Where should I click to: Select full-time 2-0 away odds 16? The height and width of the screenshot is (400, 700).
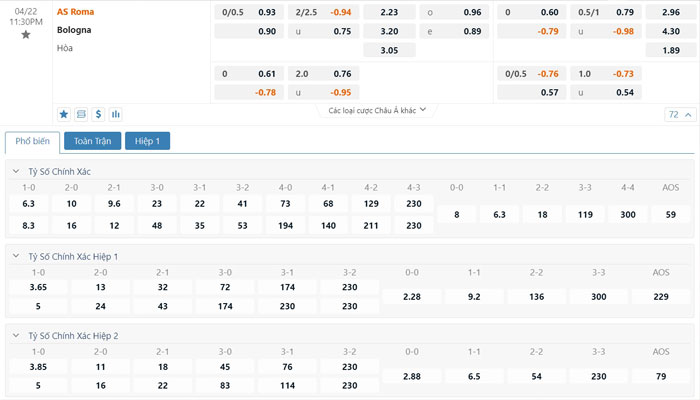(71, 225)
